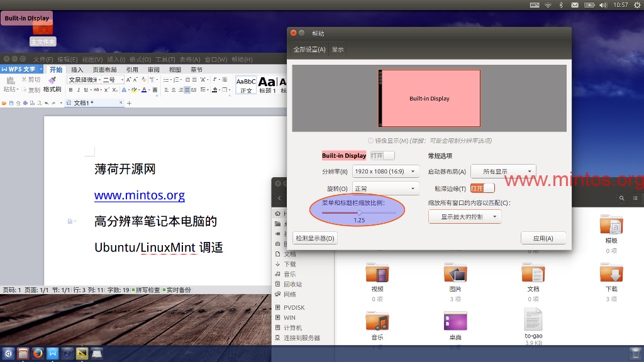Apply the 标题 1 heading style

[x=267, y=85]
